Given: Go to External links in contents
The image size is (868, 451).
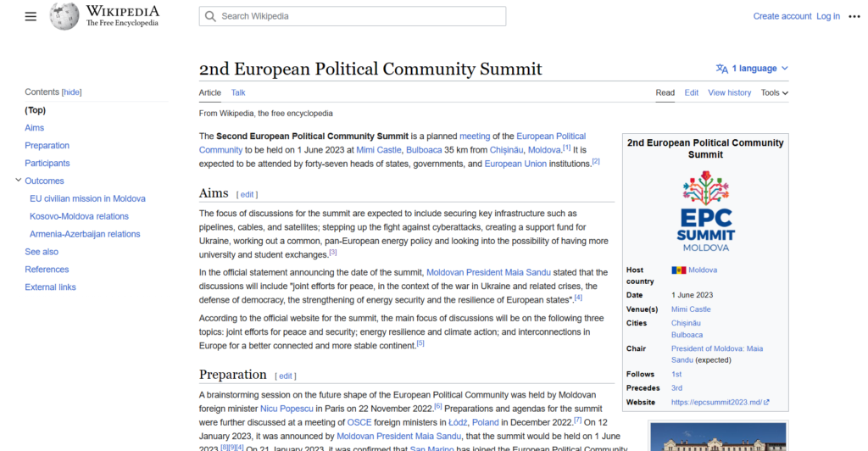Looking at the screenshot, I should pyautogui.click(x=50, y=287).
